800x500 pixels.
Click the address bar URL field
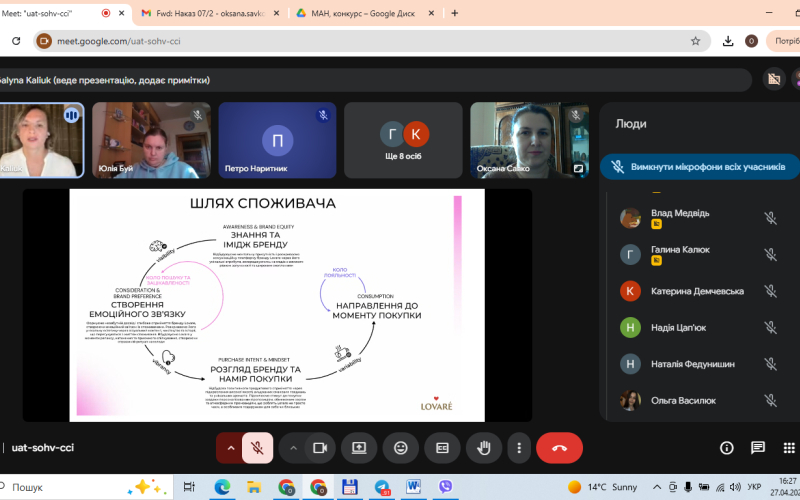pyautogui.click(x=370, y=41)
